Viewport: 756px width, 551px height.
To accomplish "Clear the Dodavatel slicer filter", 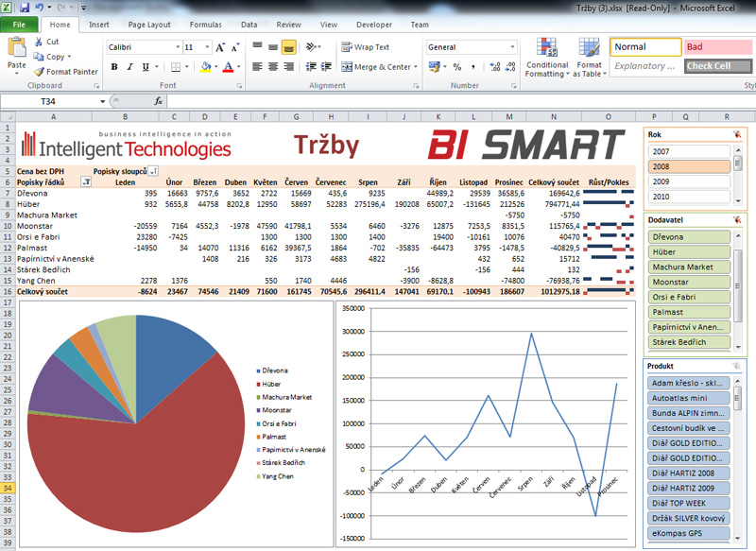I will [737, 220].
